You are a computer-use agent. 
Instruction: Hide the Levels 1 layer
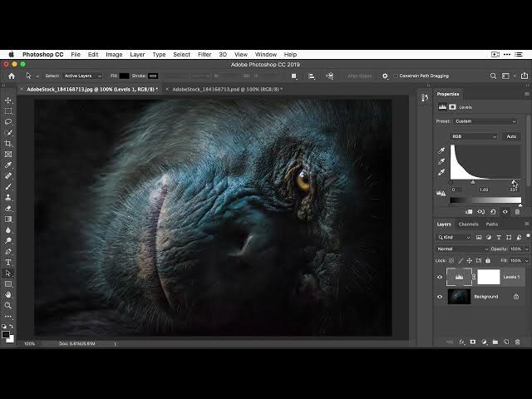441,277
